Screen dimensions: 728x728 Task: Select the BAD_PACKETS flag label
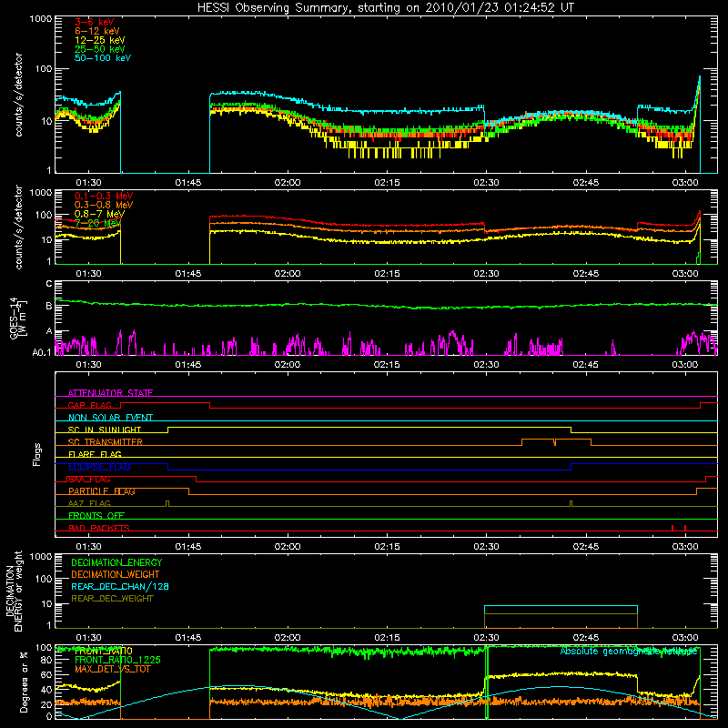pos(99,528)
